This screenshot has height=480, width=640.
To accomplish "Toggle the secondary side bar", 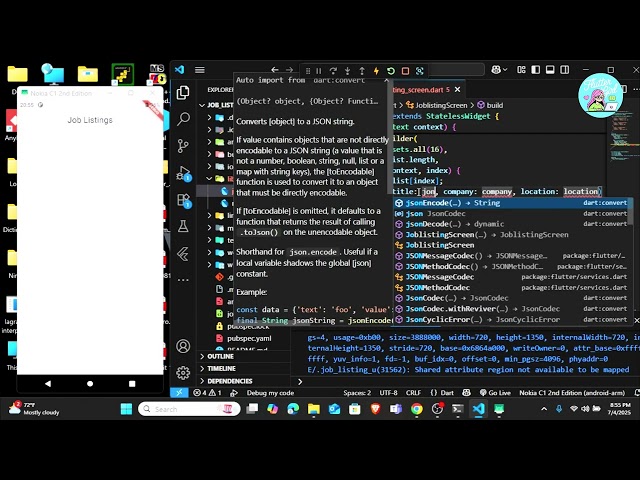I will [565, 70].
